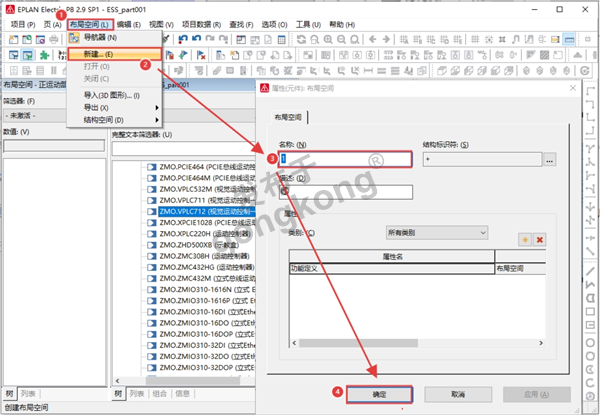Go back with the left arrow icon
The width and height of the screenshot is (600, 415).
click(373, 39)
